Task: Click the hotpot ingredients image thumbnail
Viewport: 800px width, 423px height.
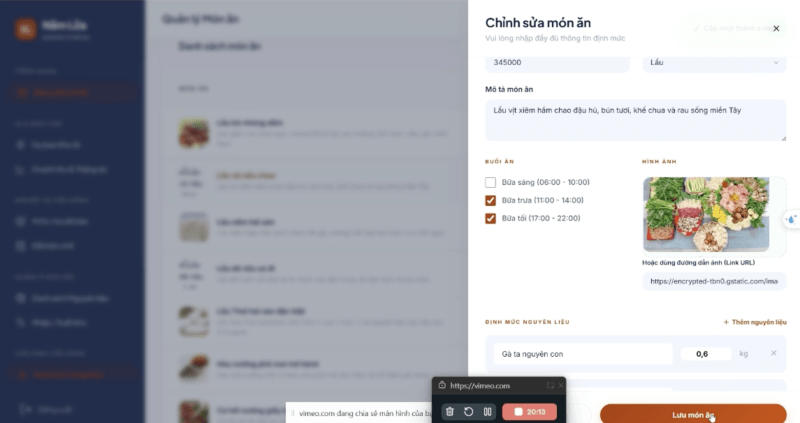Action: 706,214
